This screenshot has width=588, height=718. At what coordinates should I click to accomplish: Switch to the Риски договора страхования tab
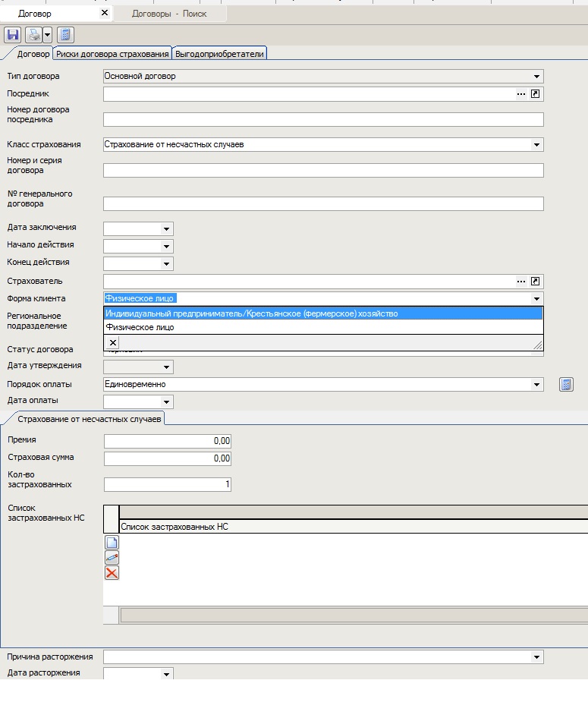pyautogui.click(x=112, y=54)
